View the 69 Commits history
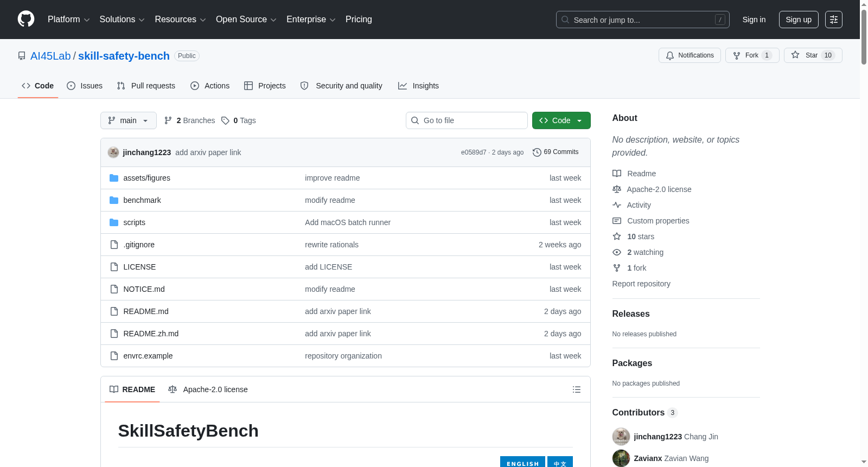This screenshot has height=467, width=868. 556,152
